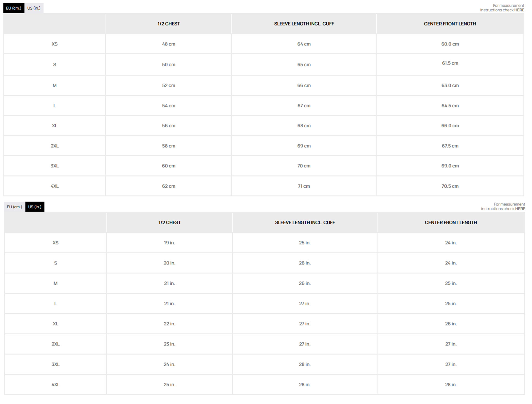
Task: Click CENTER FRONT LENGTH header in the centimeter table
Action: pyautogui.click(x=450, y=24)
